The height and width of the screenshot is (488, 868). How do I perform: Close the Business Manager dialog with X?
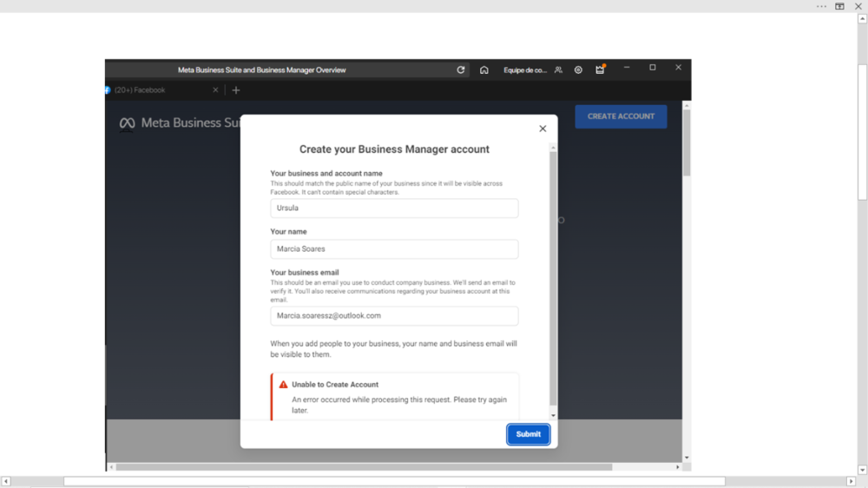pyautogui.click(x=542, y=129)
